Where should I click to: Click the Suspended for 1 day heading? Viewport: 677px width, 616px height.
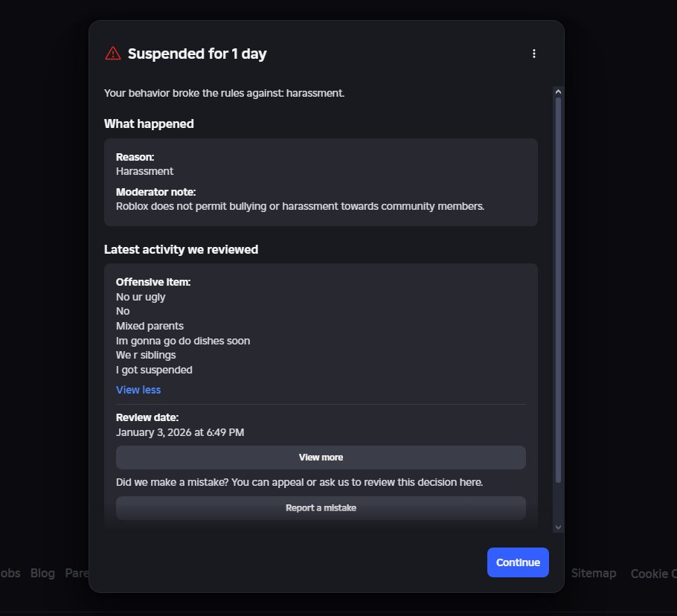(x=197, y=54)
